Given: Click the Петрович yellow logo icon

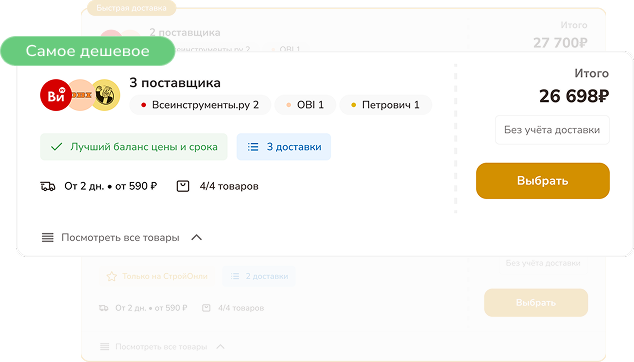Looking at the screenshot, I should (x=105, y=95).
